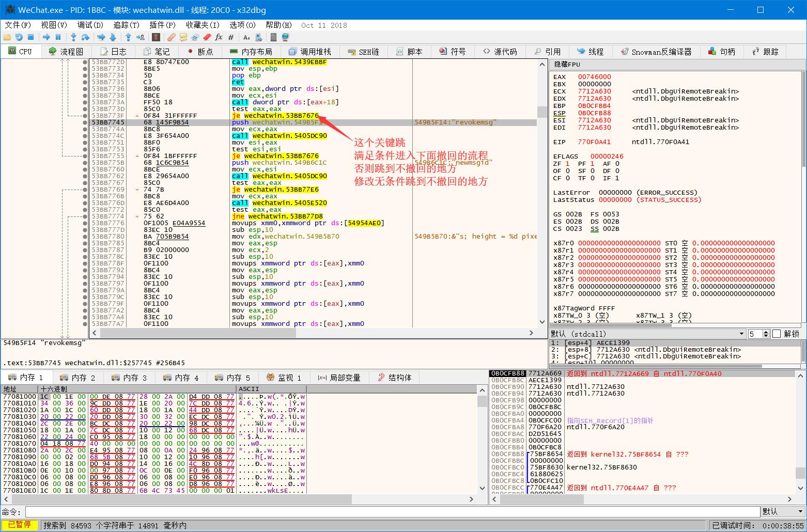Open the 插件(P) menu

tap(162, 25)
